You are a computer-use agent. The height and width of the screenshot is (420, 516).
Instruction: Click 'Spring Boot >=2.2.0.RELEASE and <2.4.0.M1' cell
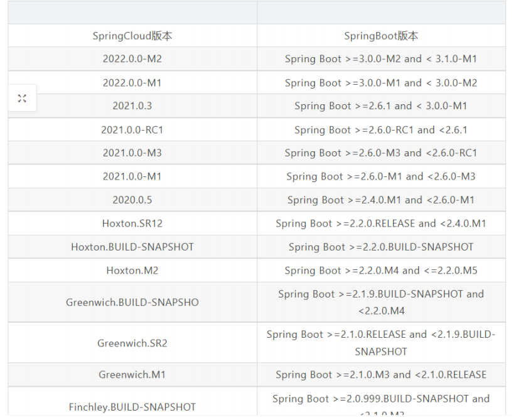[x=381, y=223]
